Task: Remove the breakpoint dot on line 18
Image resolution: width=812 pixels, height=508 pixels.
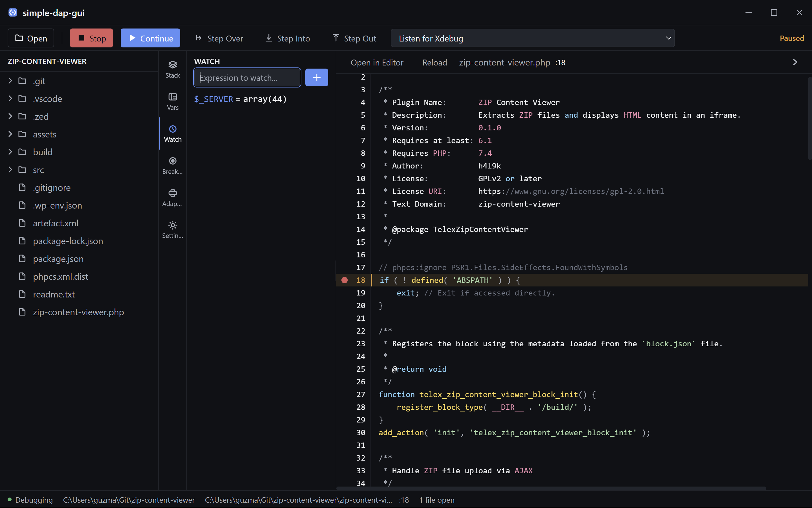Action: coord(344,280)
